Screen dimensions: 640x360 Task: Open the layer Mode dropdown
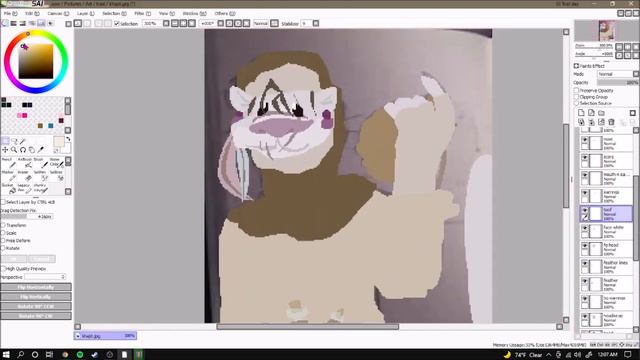618,74
